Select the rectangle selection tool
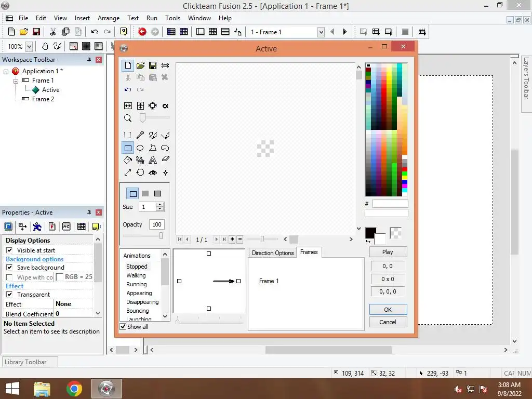Viewport: 532px width, 399px height. click(x=128, y=135)
